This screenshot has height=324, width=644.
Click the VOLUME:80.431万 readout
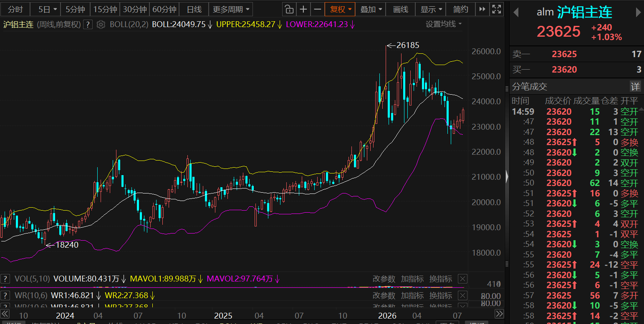click(86, 279)
